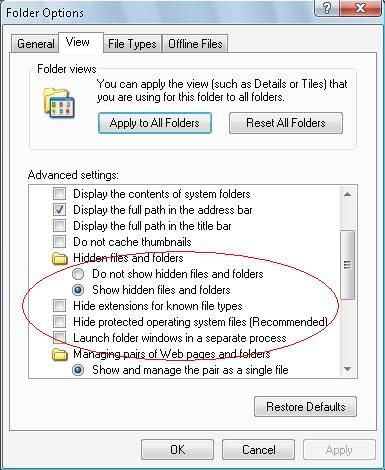Choose Show and manage the pair as single file

pyautogui.click(x=78, y=370)
